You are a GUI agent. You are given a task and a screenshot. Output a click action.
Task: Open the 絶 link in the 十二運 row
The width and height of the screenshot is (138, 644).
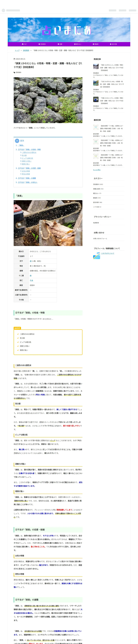[31, 276]
